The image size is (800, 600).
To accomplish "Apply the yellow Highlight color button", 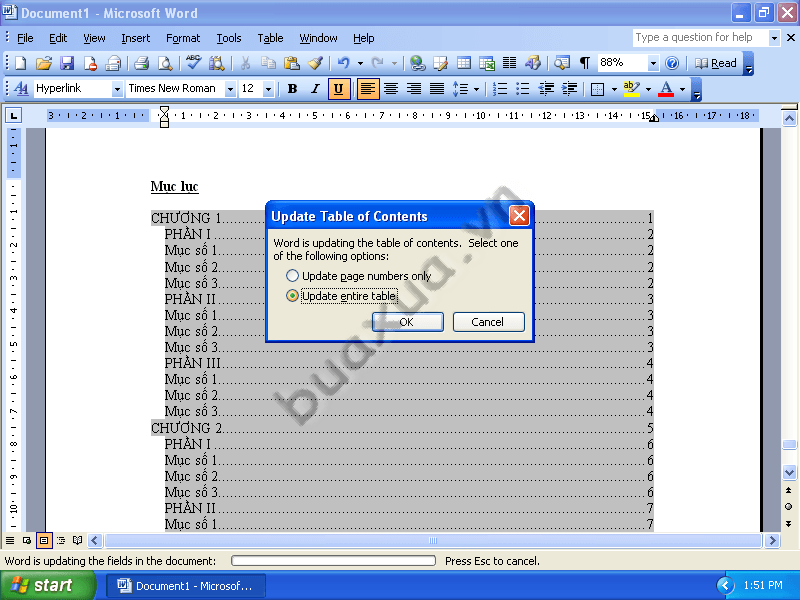I will (x=631, y=89).
